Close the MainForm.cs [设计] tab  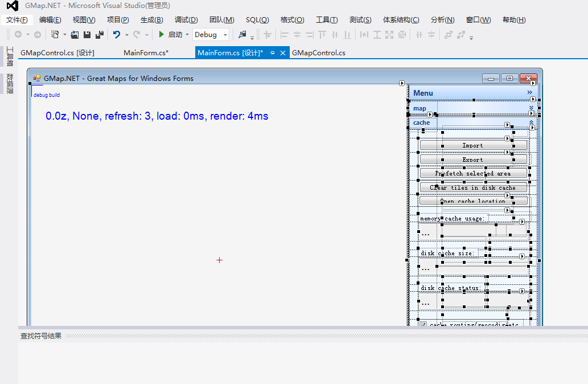(283, 53)
